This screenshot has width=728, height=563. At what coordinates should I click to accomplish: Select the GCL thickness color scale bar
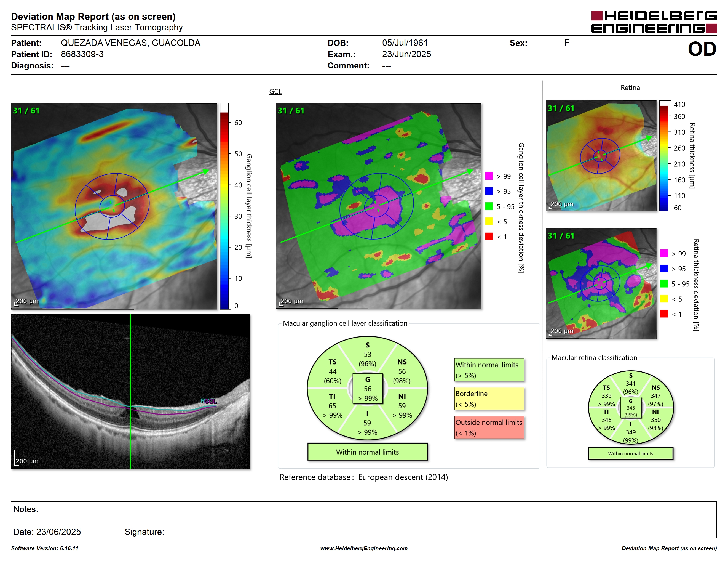click(224, 206)
